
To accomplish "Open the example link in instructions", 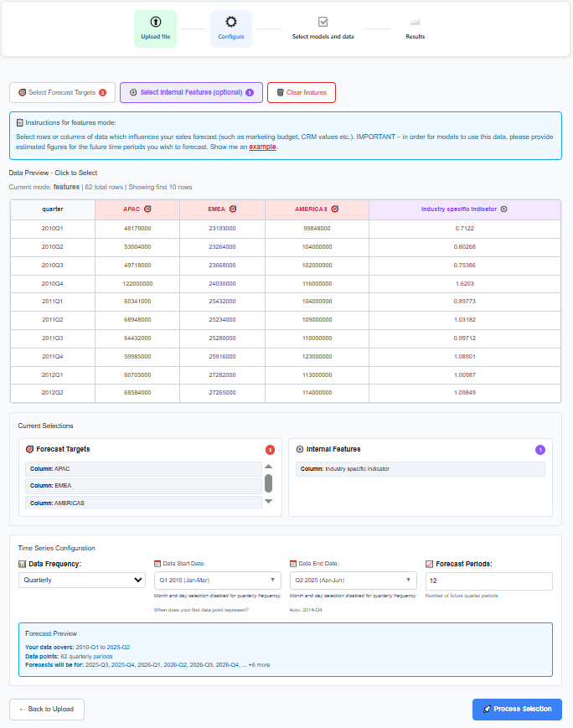I will pyautogui.click(x=262, y=147).
